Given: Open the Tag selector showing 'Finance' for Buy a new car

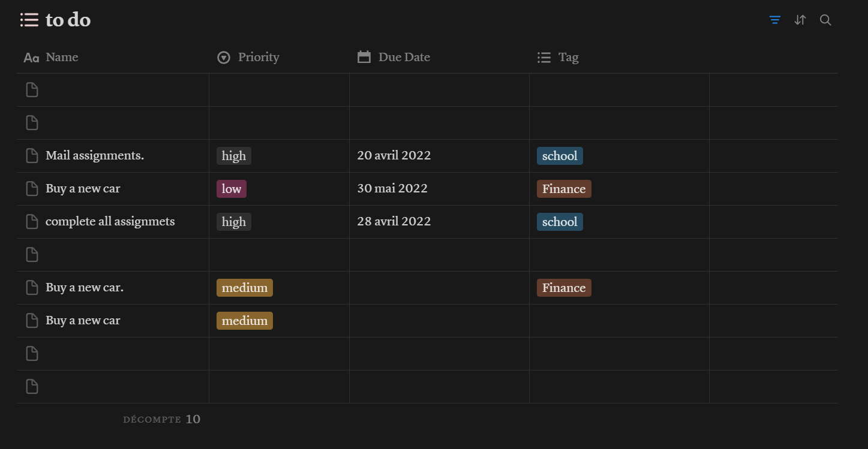Looking at the screenshot, I should click(563, 188).
